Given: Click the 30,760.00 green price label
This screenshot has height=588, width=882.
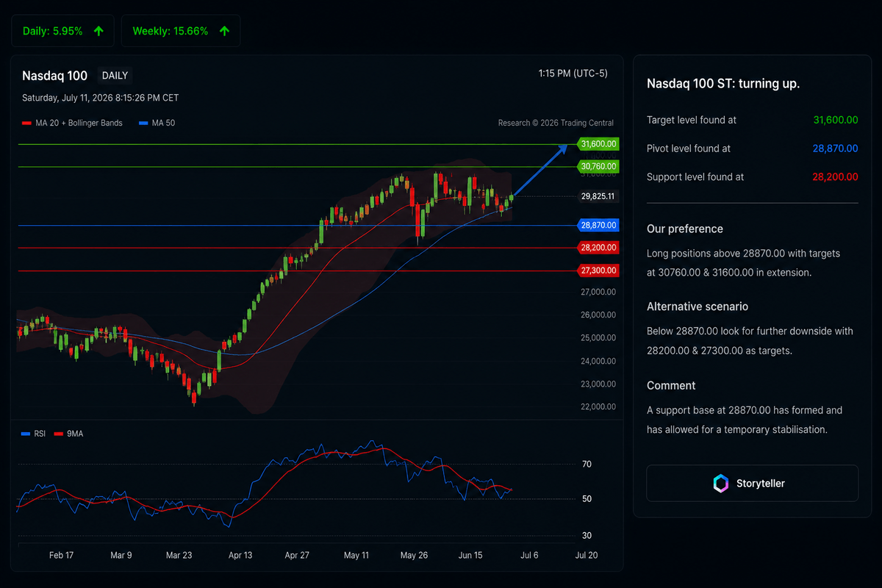Looking at the screenshot, I should [x=598, y=167].
